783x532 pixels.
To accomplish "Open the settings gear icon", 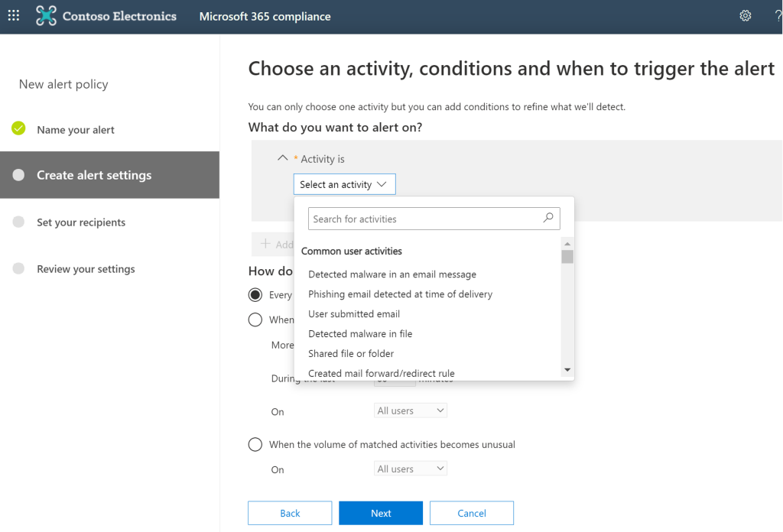I will (x=745, y=16).
